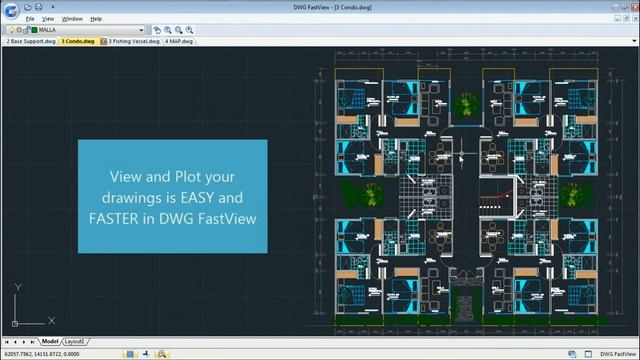Switch to the 4 MAP.dwg tab

179,41
